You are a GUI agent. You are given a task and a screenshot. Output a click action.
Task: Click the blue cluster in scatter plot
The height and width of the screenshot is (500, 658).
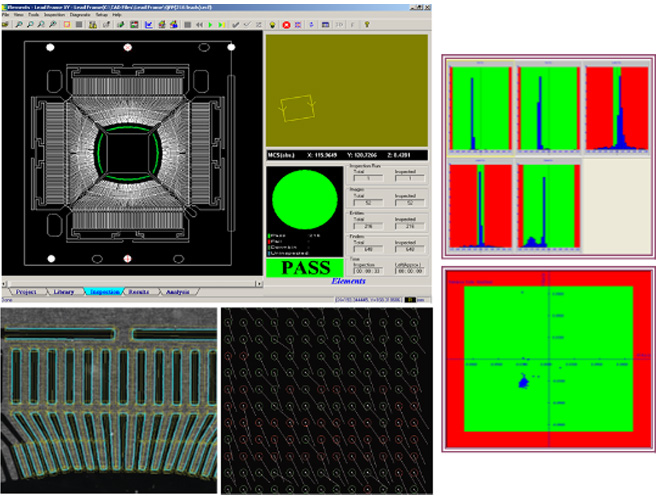(x=523, y=382)
